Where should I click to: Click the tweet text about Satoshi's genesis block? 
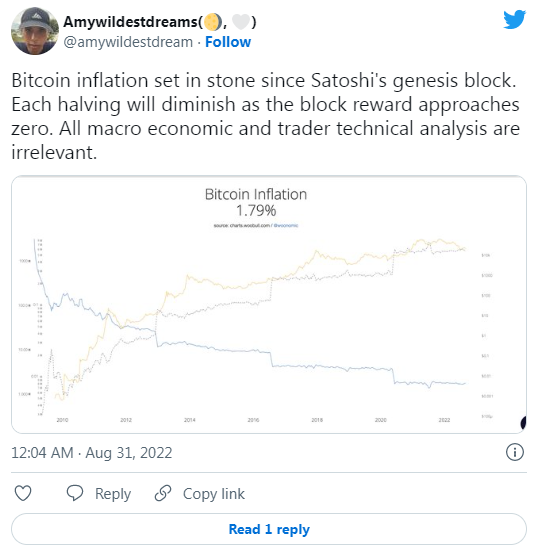266,116
